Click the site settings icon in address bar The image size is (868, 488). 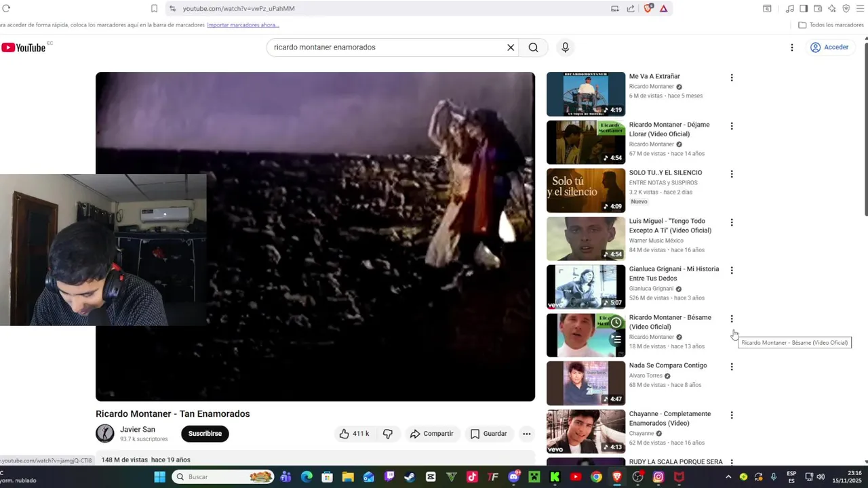[172, 8]
